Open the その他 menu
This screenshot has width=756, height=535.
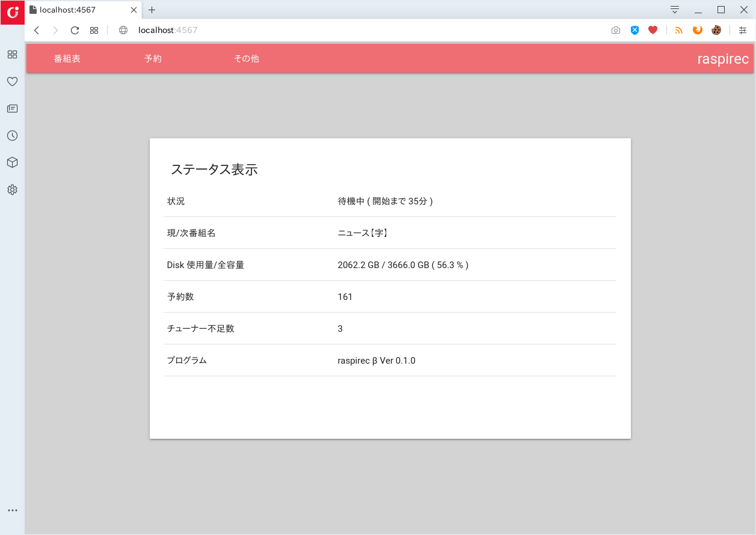247,58
